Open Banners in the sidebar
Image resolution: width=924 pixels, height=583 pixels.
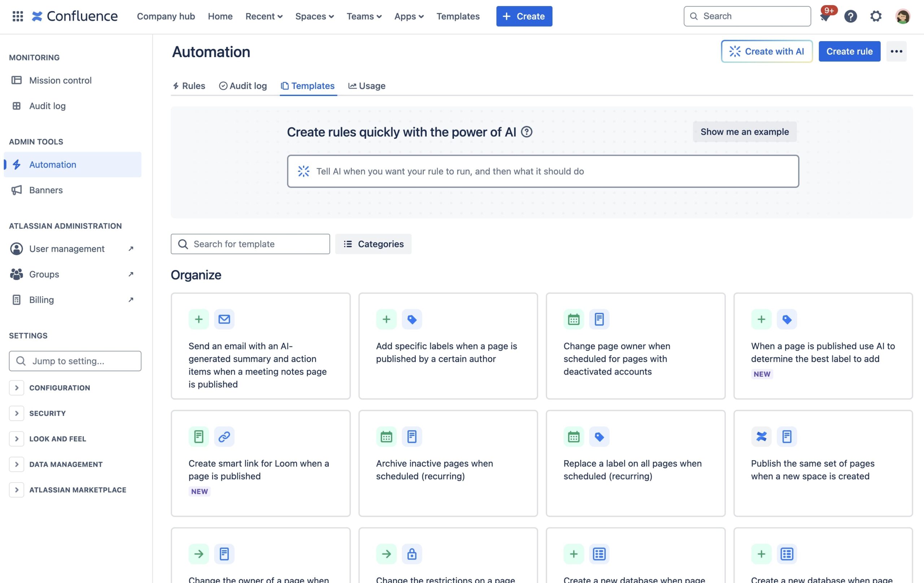73,190
